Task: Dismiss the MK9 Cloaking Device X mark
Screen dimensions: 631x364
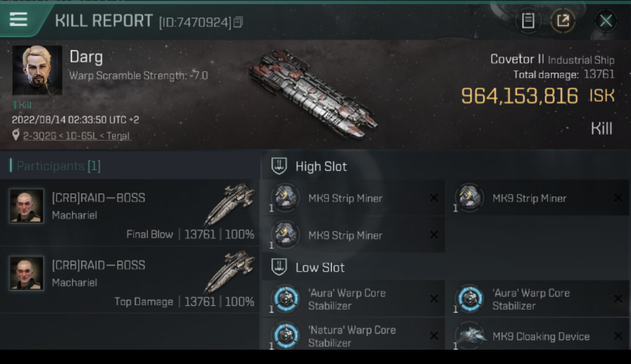Action: click(x=618, y=336)
